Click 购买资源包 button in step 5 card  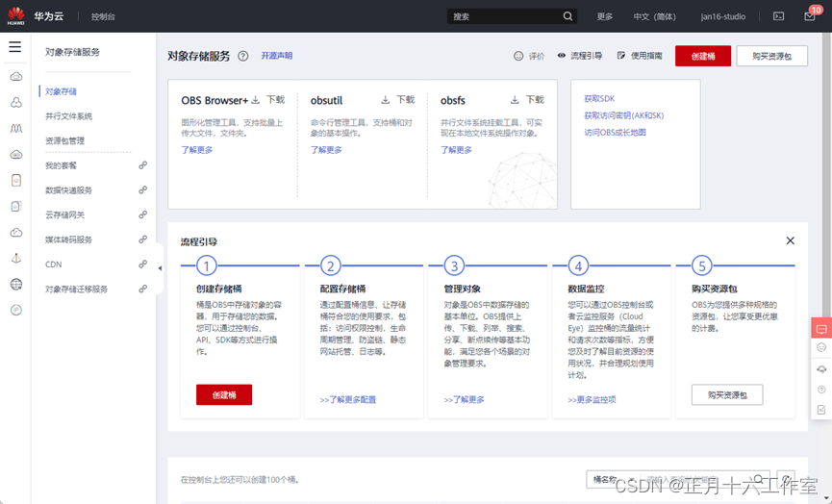(727, 394)
